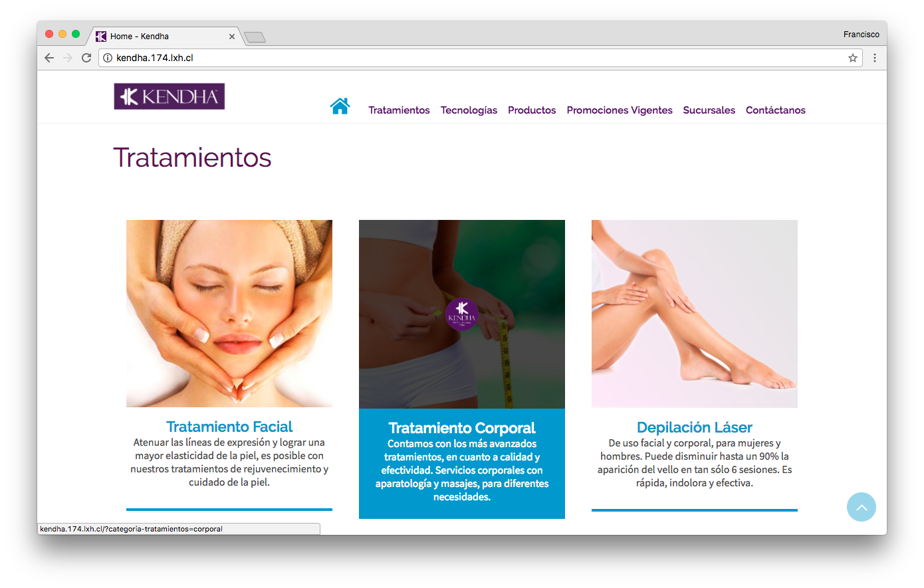Click the site information icon in address bar
Image resolution: width=924 pixels, height=588 pixels.
[108, 58]
